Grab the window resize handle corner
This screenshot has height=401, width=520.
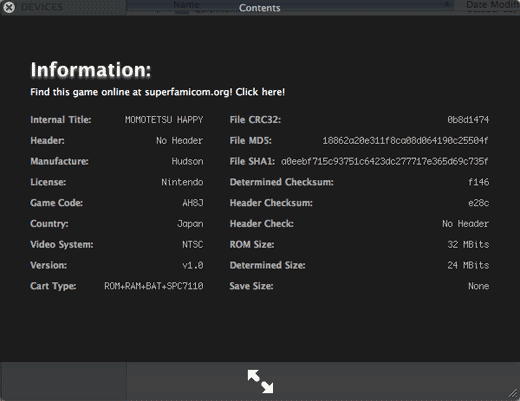tap(513, 394)
